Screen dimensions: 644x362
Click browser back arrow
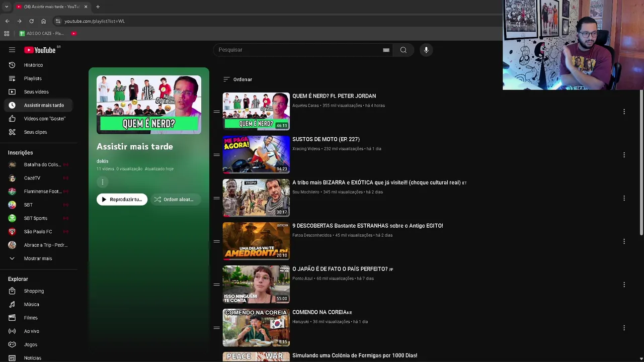coord(7,21)
